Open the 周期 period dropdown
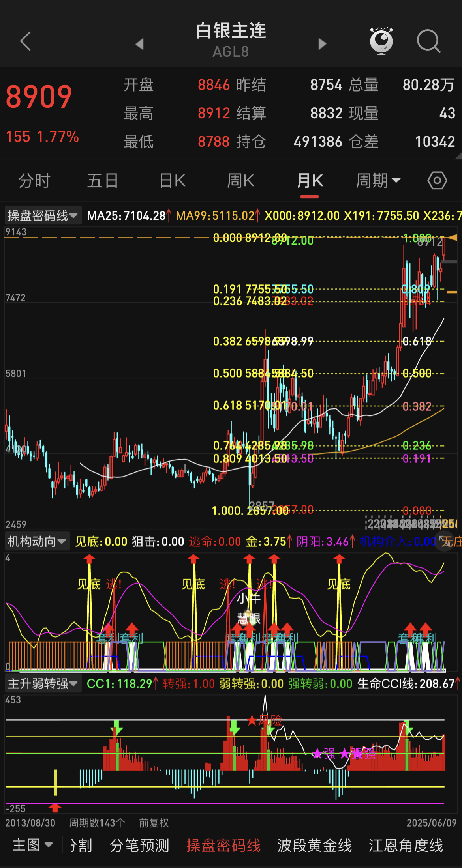The width and height of the screenshot is (462, 868). click(x=378, y=181)
